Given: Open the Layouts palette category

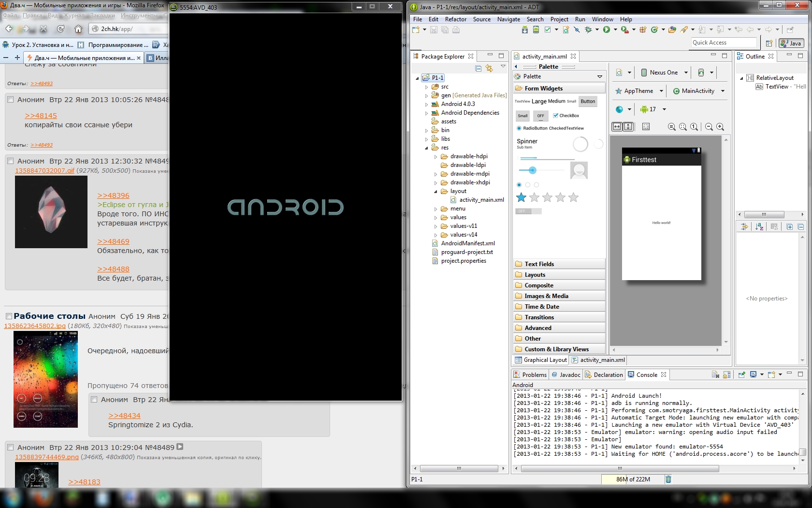Looking at the screenshot, I should (559, 275).
